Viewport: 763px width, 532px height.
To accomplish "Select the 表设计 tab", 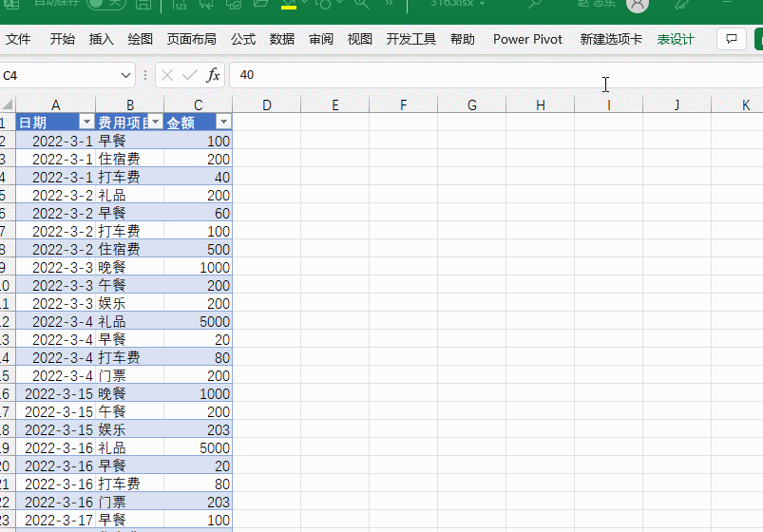I will click(676, 39).
